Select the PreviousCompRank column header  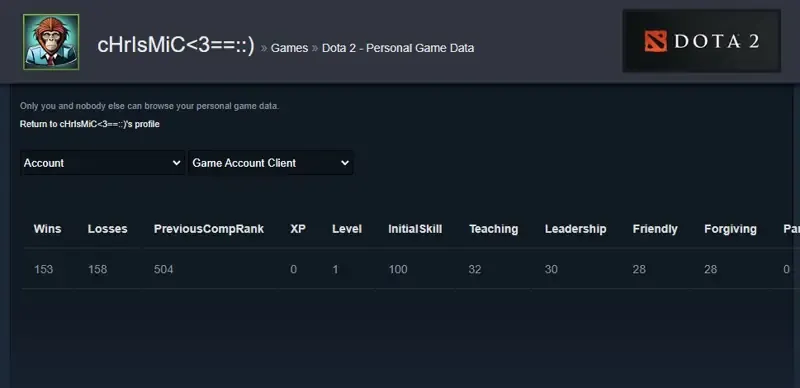(x=209, y=229)
